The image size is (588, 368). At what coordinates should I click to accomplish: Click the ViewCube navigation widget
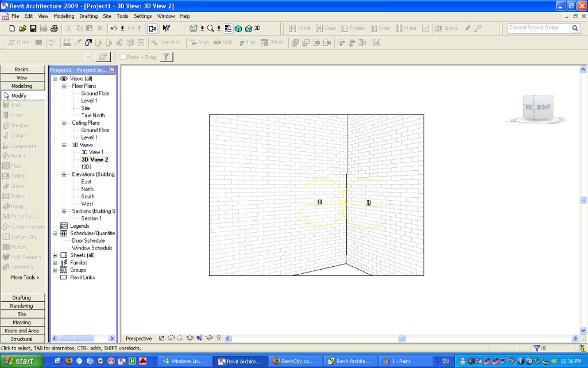(x=536, y=108)
